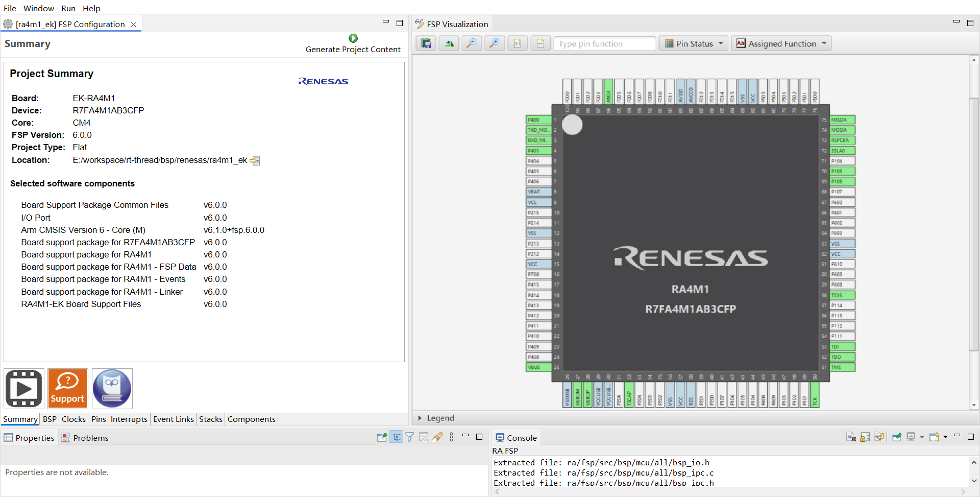Viewport: 980px width, 497px height.
Task: Open the Window menu
Action: coord(38,8)
